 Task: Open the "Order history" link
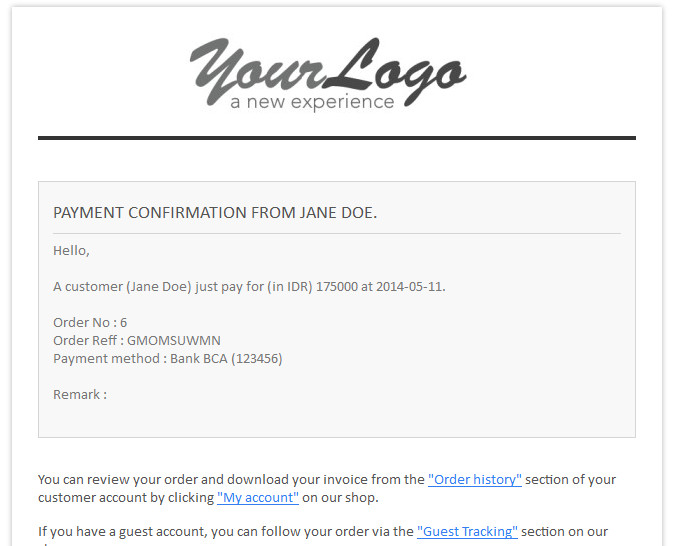pos(474,479)
